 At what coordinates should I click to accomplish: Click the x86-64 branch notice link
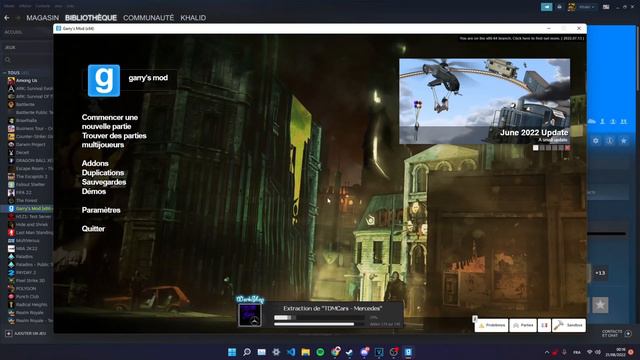pyautogui.click(x=522, y=38)
